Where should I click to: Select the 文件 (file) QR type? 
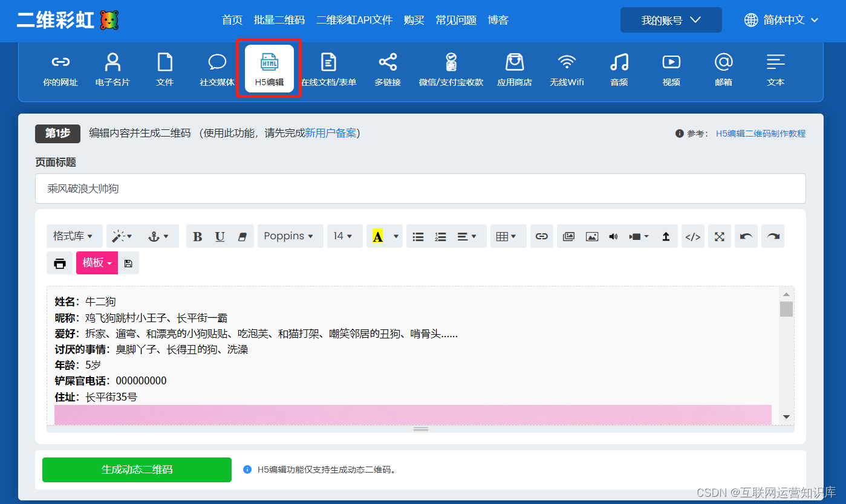(x=165, y=69)
